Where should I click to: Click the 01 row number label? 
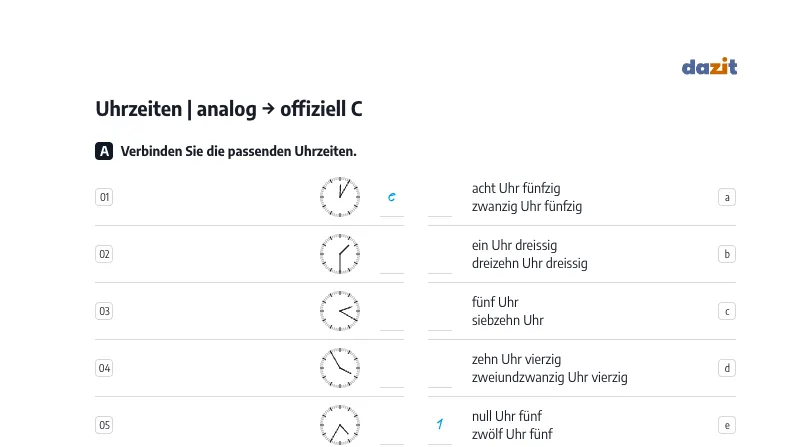pos(104,197)
